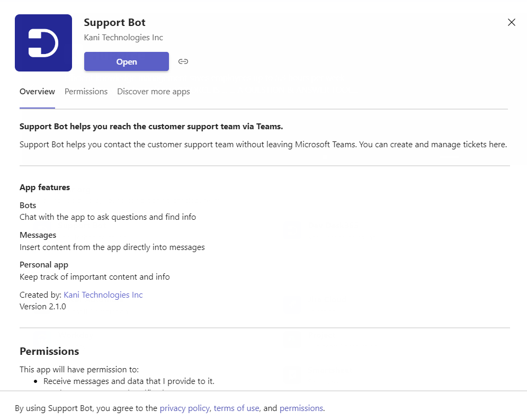Viewport: 527px width, 420px height.
Task: Open the privacy policy link
Action: [x=184, y=408]
